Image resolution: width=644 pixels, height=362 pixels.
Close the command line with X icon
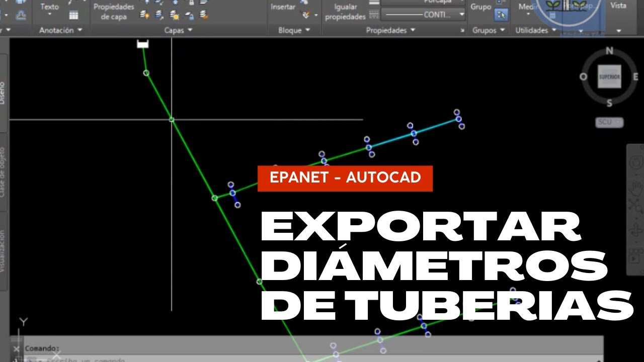tap(16, 348)
